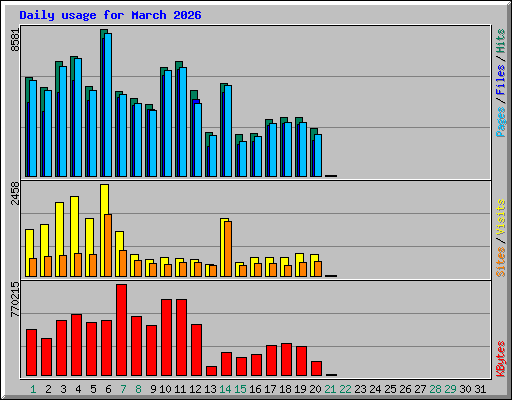Click the green Hits legend label
The width and height of the screenshot is (512, 400).
[500, 41]
